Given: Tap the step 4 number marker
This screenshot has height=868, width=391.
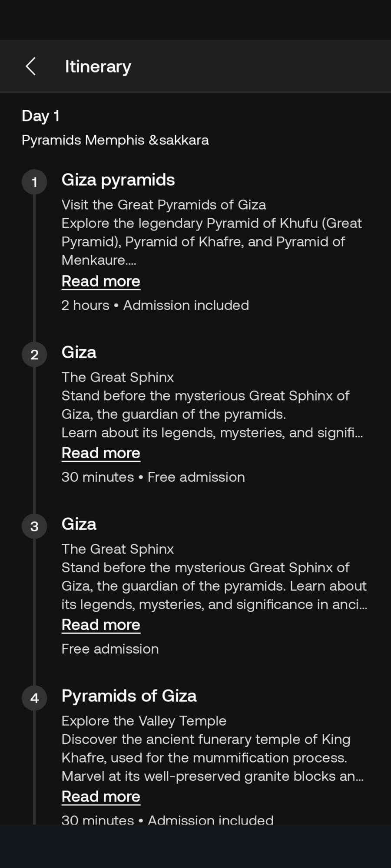Looking at the screenshot, I should (34, 698).
